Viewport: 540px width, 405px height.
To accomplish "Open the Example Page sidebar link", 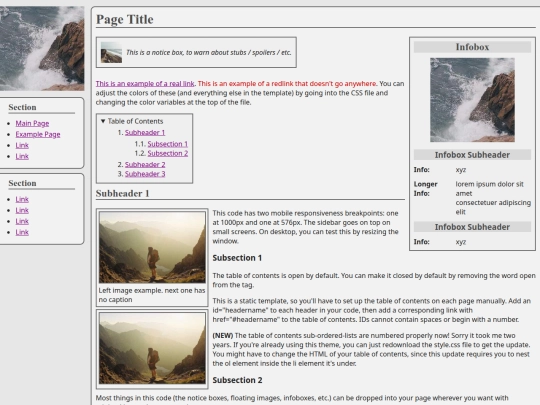I will (38, 134).
